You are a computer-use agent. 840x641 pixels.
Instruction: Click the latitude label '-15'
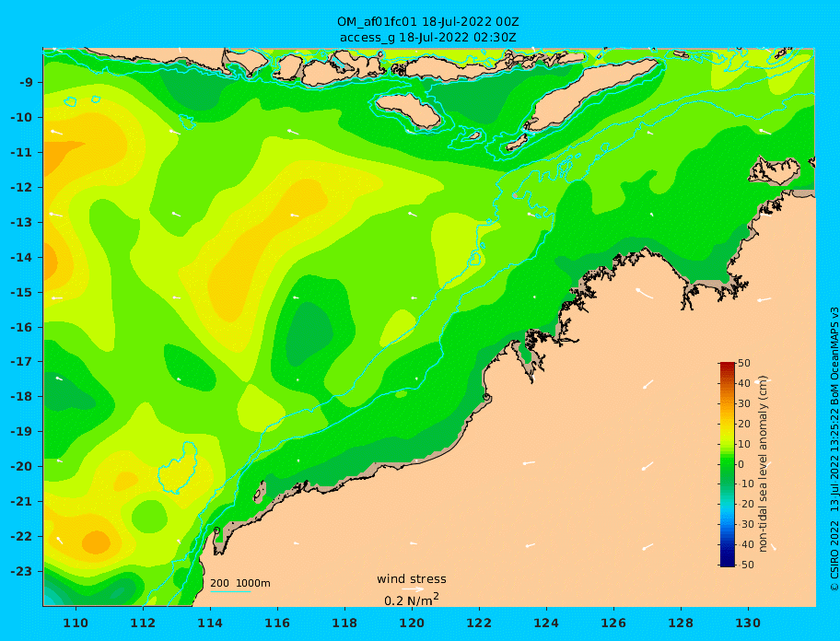pos(23,292)
